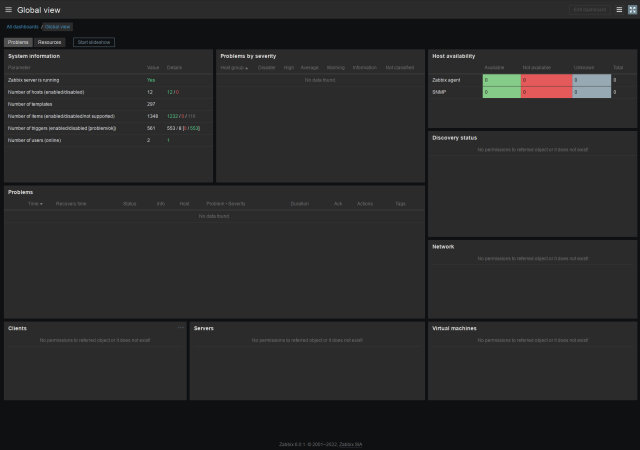640x450 pixels.
Task: Click the Actions column header
Action: click(364, 204)
